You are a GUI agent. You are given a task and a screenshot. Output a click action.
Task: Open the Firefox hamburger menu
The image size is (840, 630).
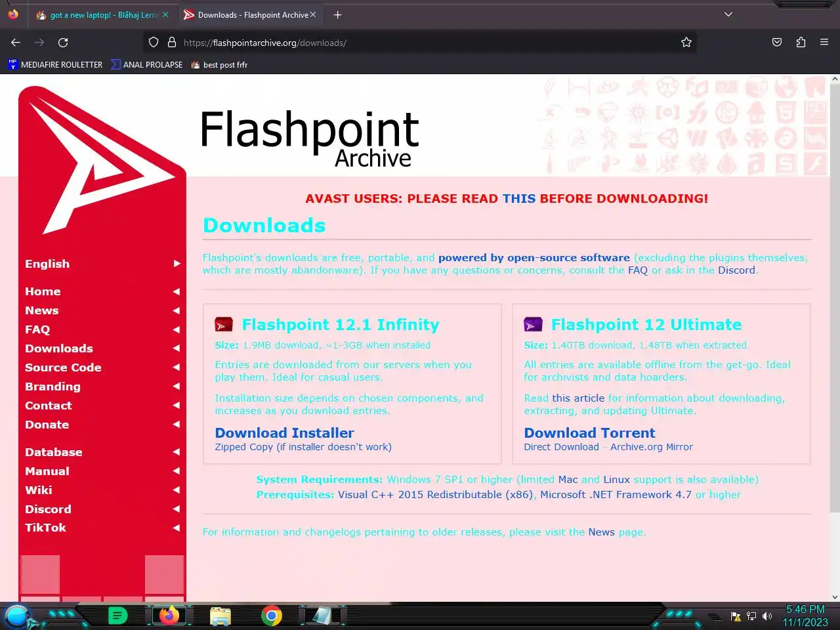click(824, 43)
